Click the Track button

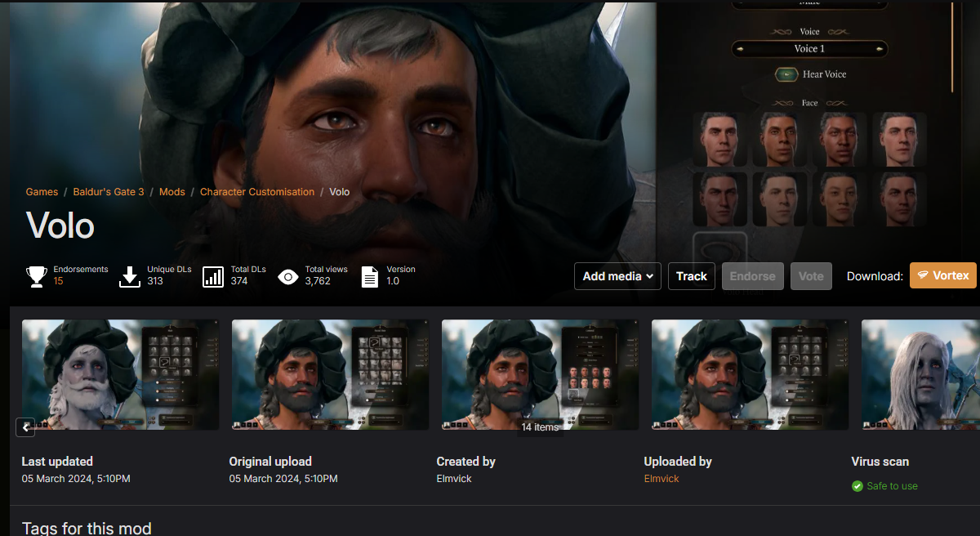point(692,276)
